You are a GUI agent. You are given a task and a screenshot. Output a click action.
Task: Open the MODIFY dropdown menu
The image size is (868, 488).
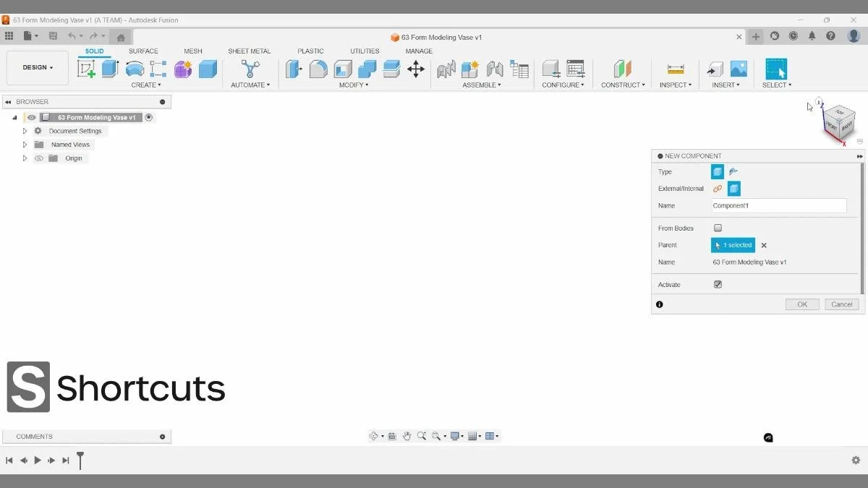354,85
